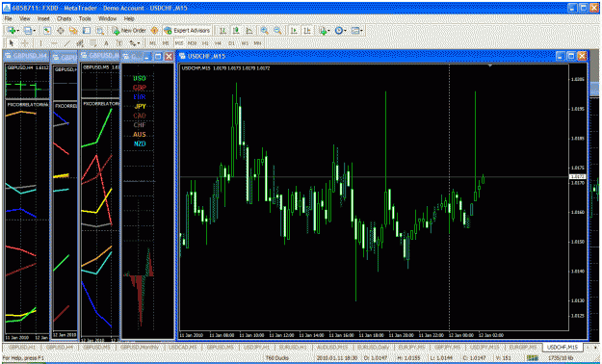The height and width of the screenshot is (364, 602).
Task: Open the Navigator panel
Action: click(73, 31)
